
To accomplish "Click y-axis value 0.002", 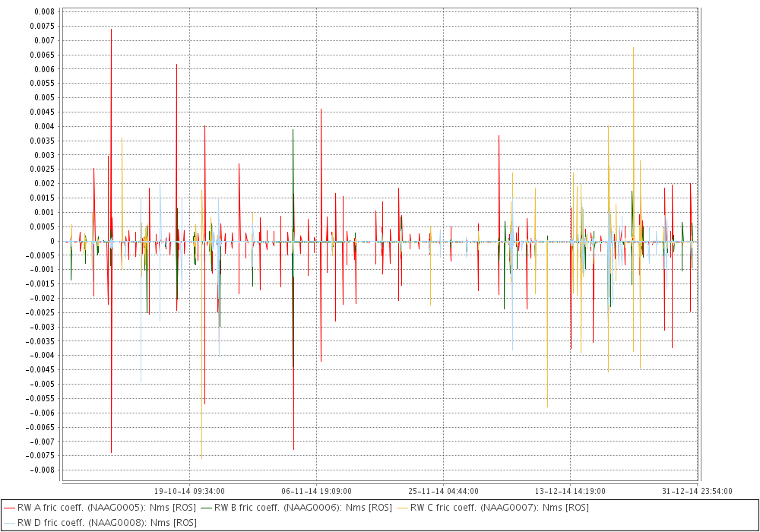I will (45, 184).
